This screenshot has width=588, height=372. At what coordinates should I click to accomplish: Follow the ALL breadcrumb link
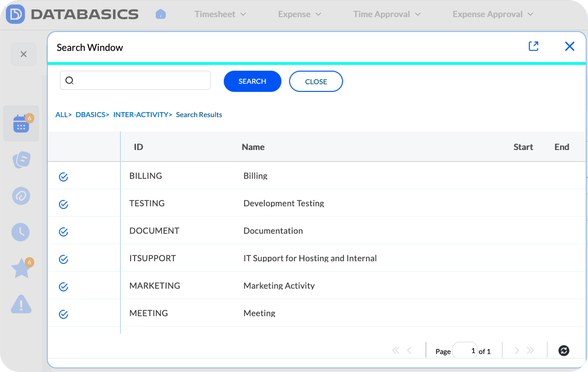63,114
